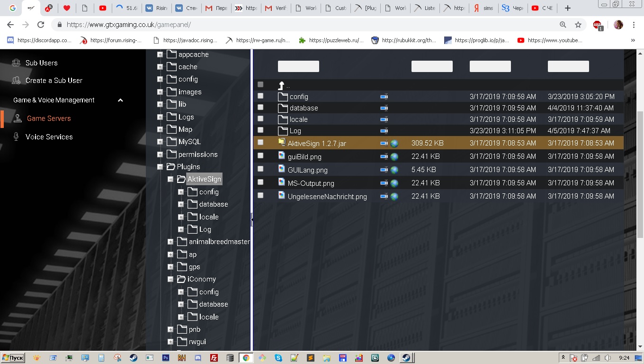The height and width of the screenshot is (364, 644).
Task: Click the up-arrow parent directory icon
Action: click(281, 85)
